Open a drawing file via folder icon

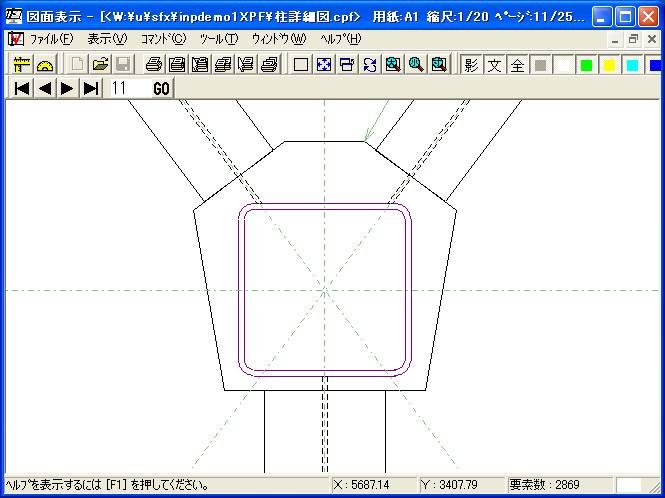[100, 65]
